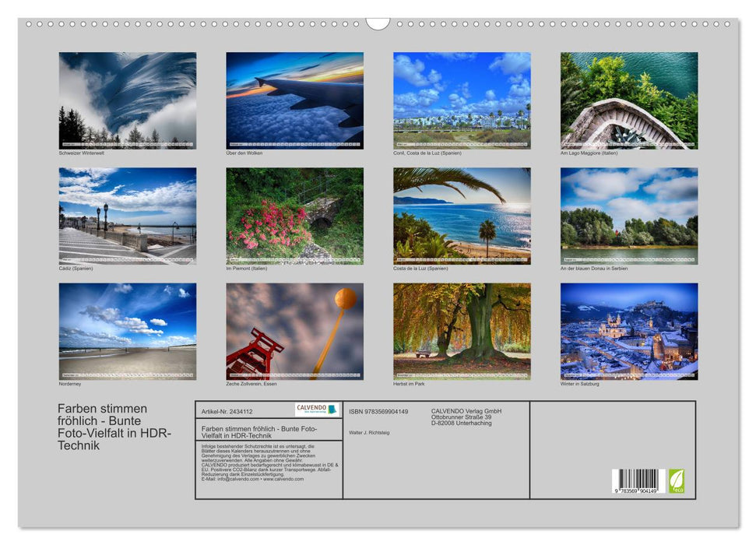Click the boxed title 'Farben stimmen fröhlich - Bunte Foto-'
Screen dimensions: 756x545
tap(259, 428)
